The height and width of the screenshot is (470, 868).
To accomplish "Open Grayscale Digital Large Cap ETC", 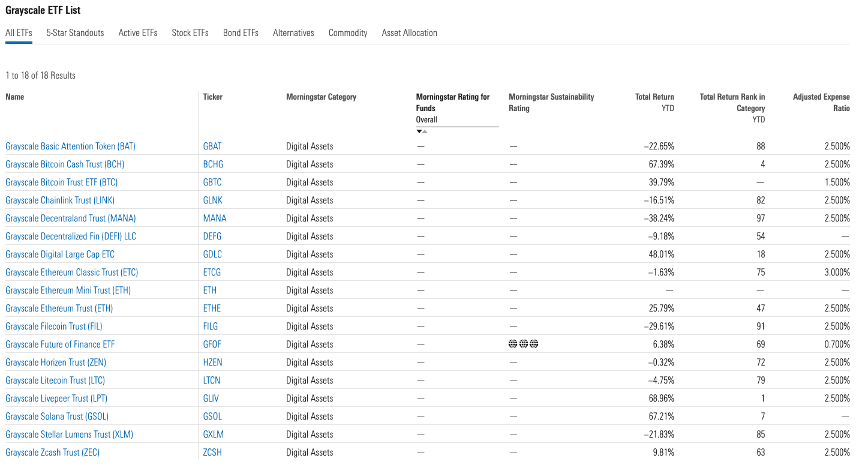I will pyautogui.click(x=60, y=255).
